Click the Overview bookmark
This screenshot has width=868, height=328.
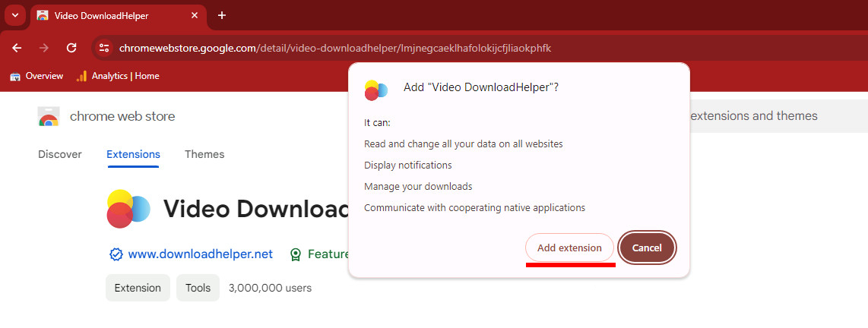tap(36, 76)
